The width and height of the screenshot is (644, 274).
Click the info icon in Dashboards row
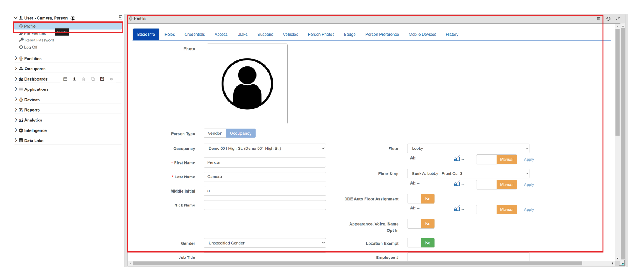point(111,79)
